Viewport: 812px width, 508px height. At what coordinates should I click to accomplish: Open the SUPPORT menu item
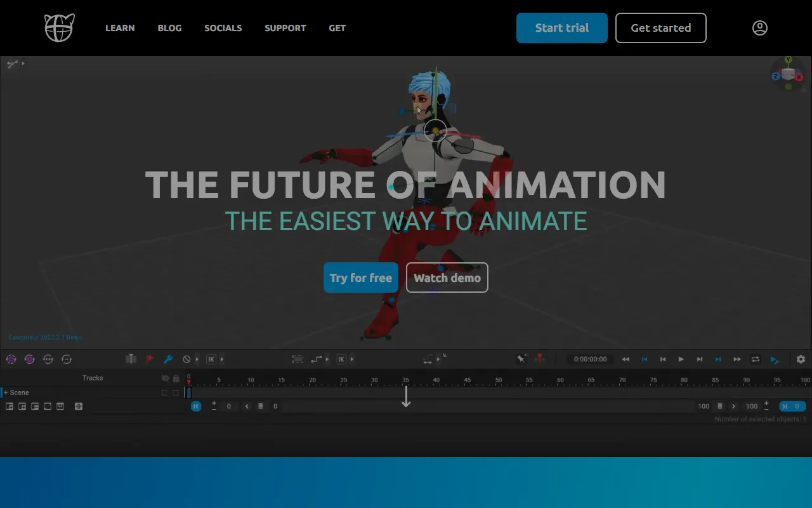[x=285, y=28]
